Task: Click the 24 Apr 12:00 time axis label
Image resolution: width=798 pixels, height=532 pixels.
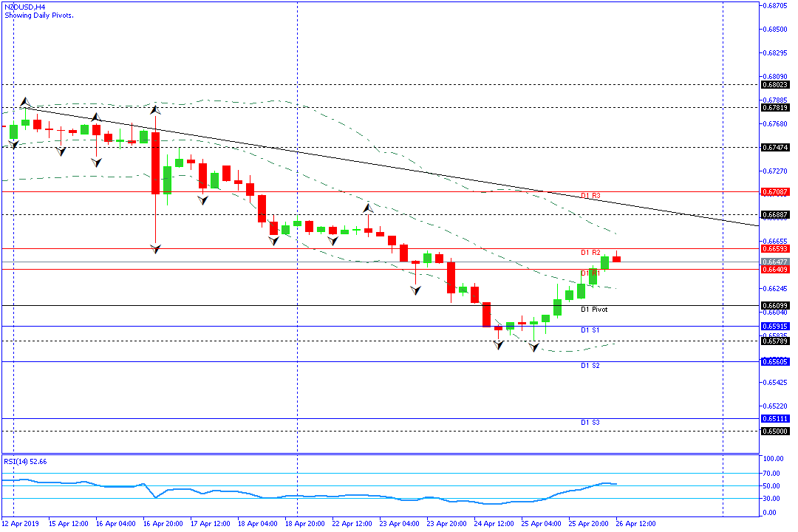Action: tap(494, 523)
